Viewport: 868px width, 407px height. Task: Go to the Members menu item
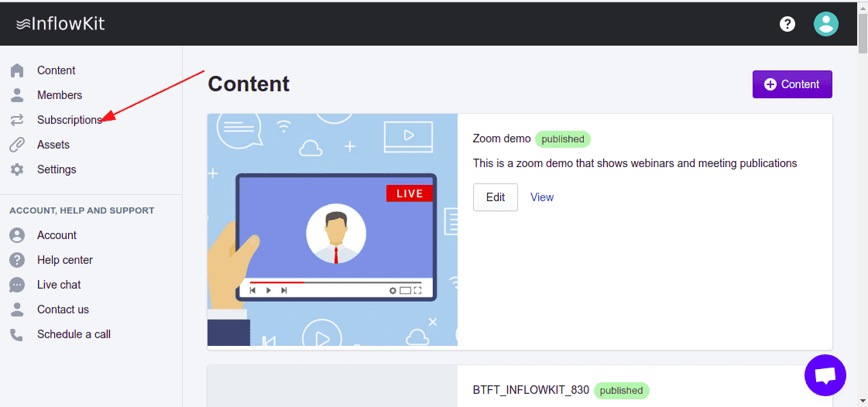point(60,95)
